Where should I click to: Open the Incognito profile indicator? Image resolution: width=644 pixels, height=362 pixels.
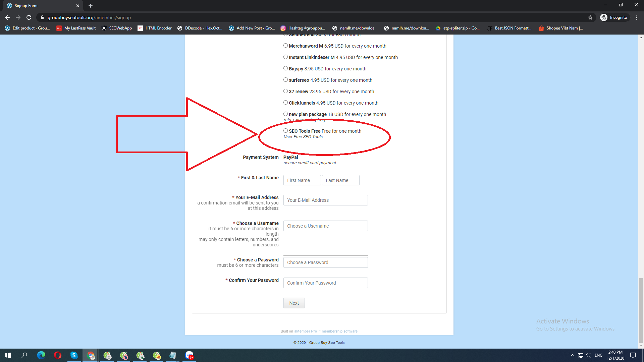coord(614,17)
